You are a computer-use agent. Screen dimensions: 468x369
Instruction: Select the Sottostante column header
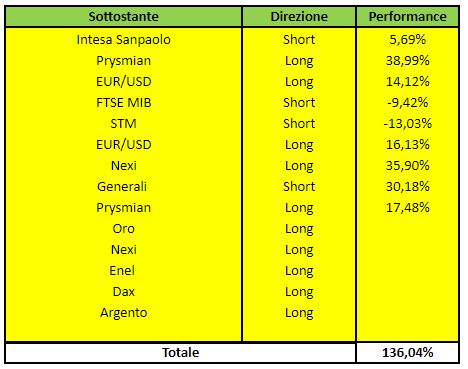click(123, 16)
